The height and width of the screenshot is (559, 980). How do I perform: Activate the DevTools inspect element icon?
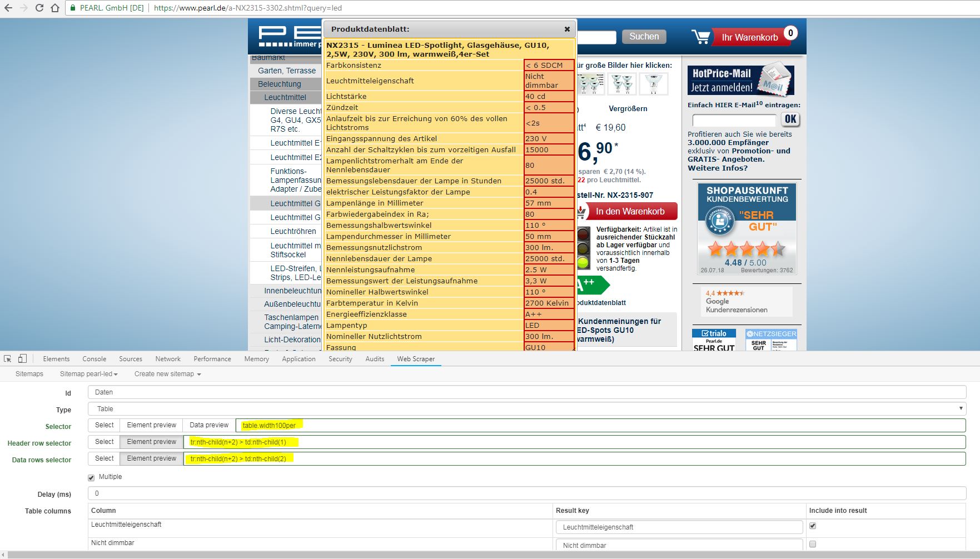[x=8, y=359]
